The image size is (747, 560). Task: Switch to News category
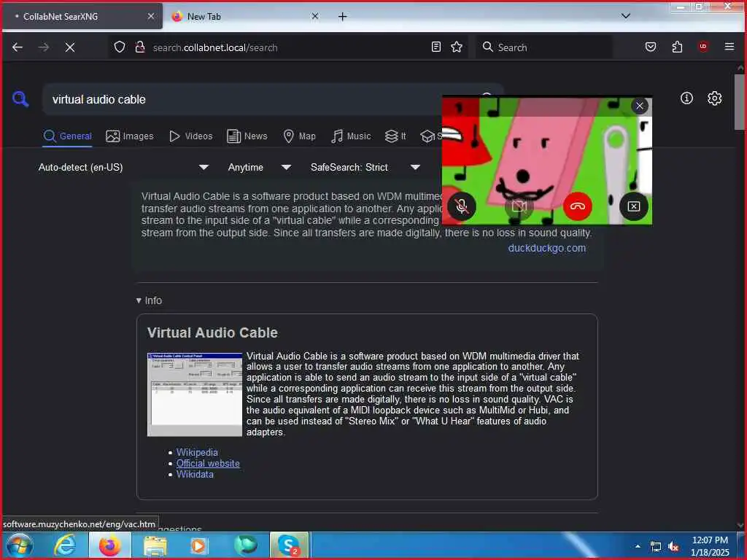point(247,136)
